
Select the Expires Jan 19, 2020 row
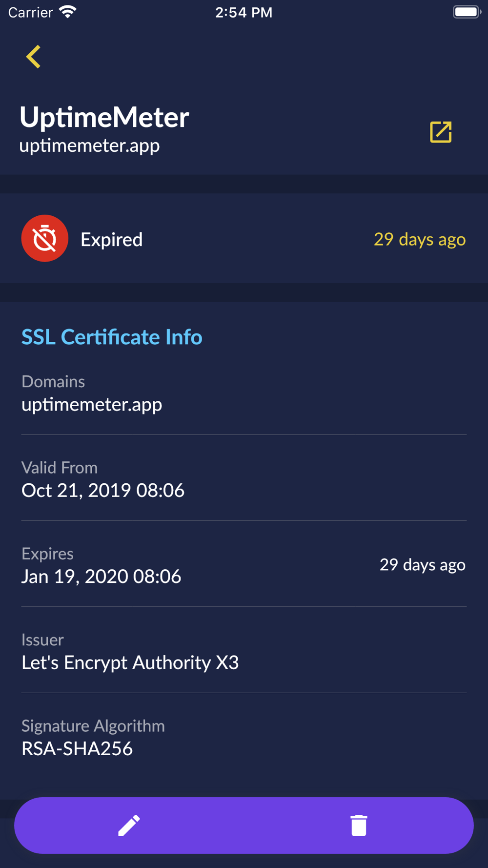[244, 564]
